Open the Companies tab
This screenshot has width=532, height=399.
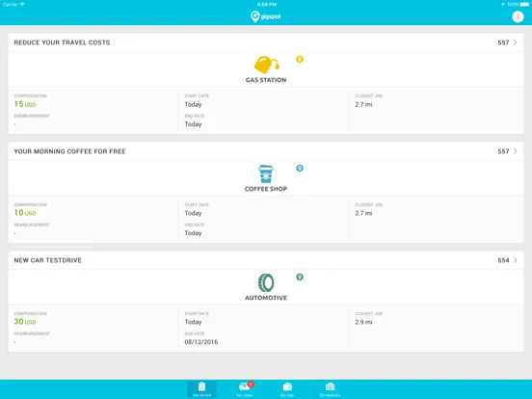point(330,389)
